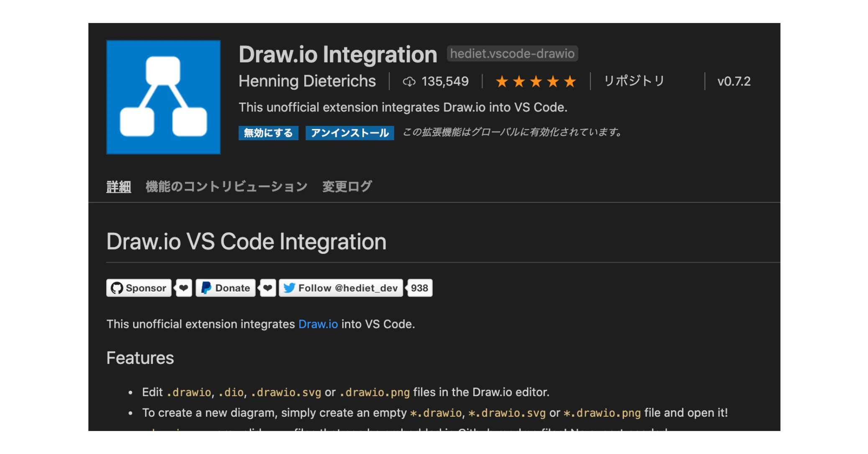Switch to the 詳細 tab
The width and height of the screenshot is (868, 454).
tap(119, 187)
